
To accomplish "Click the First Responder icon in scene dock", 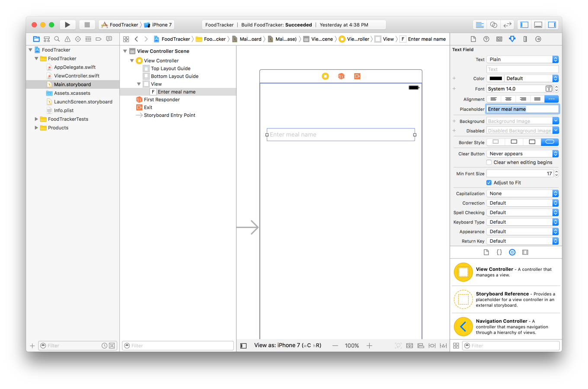I will [341, 76].
